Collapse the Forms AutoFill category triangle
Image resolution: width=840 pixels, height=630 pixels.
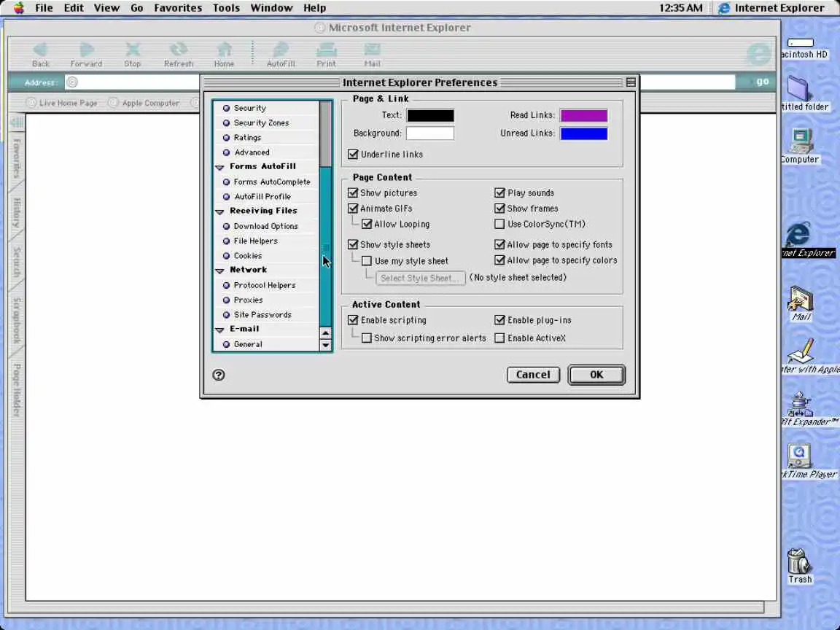click(219, 168)
